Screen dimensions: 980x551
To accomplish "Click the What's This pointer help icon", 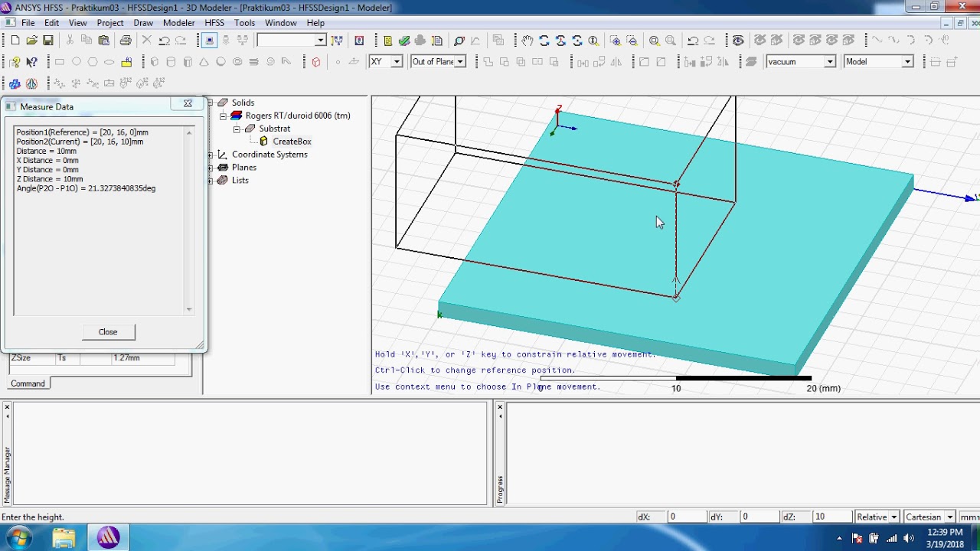I will point(31,62).
